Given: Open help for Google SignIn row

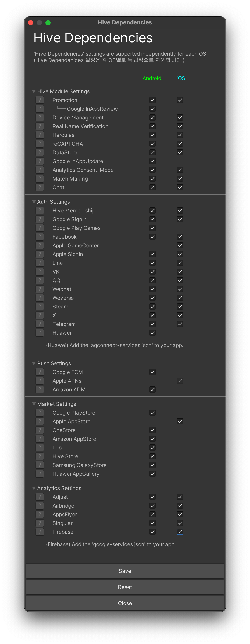Looking at the screenshot, I should pos(40,219).
